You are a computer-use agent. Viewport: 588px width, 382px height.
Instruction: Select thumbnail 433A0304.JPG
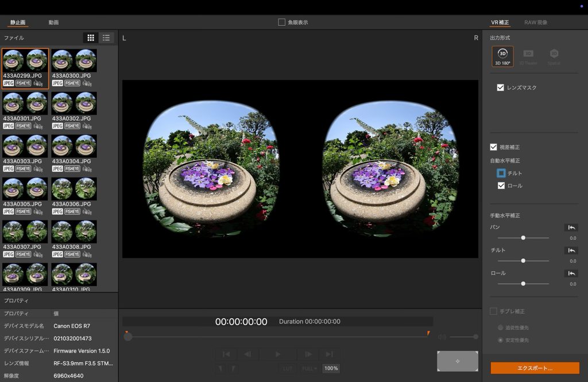tap(74, 151)
